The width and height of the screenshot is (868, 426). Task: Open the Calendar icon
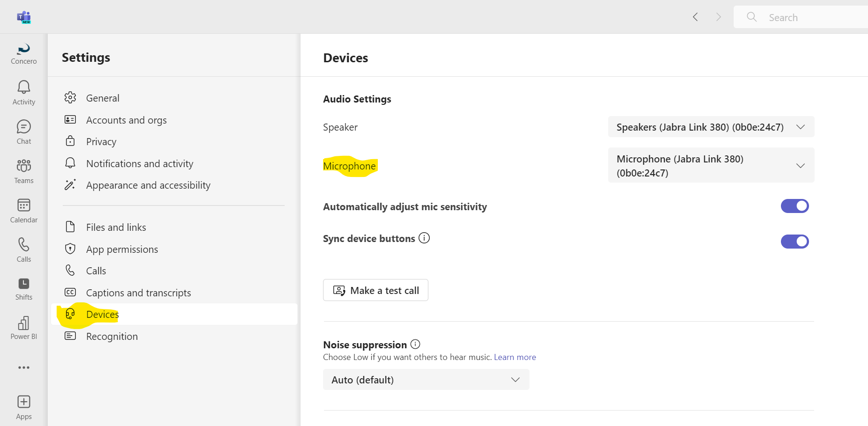[x=24, y=206]
